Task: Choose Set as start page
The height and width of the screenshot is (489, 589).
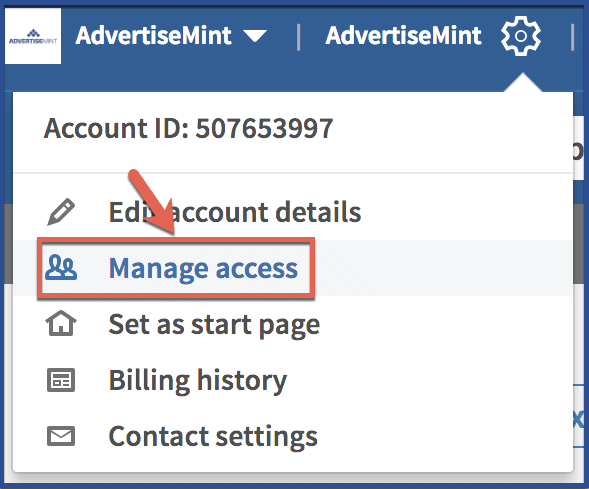Action: click(214, 325)
